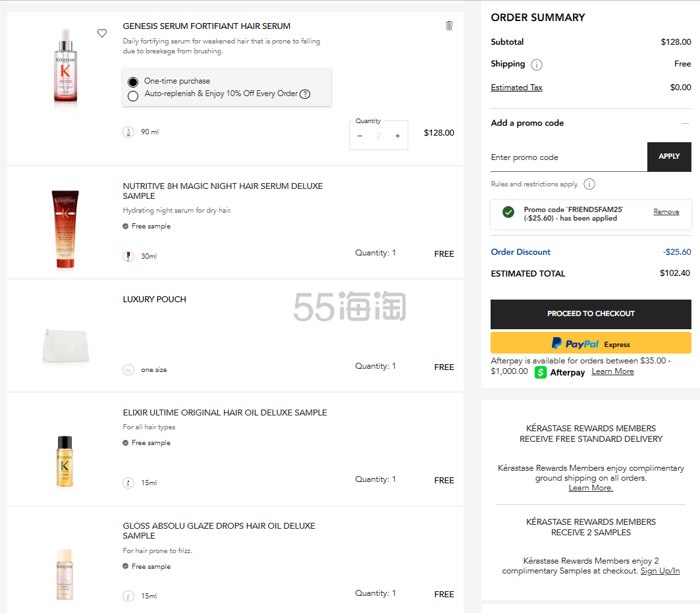Viewport: 700px width, 613px height.
Task: Open Genesis serum product thumbnail
Action: [x=65, y=66]
